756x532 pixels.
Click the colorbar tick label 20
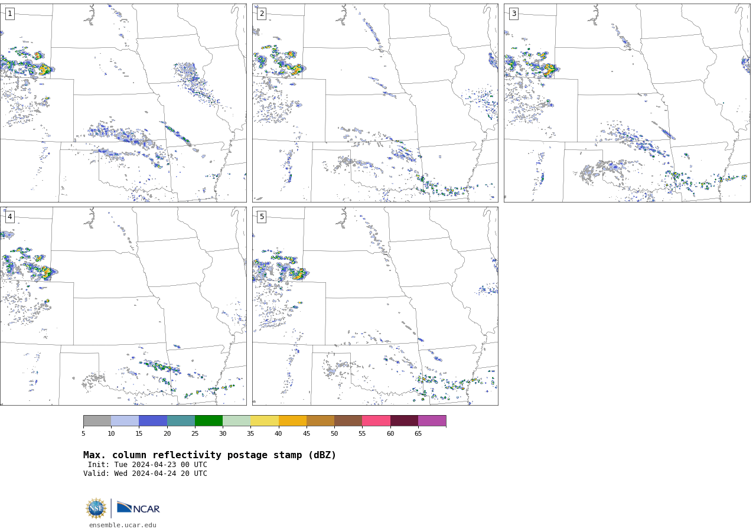[167, 433]
